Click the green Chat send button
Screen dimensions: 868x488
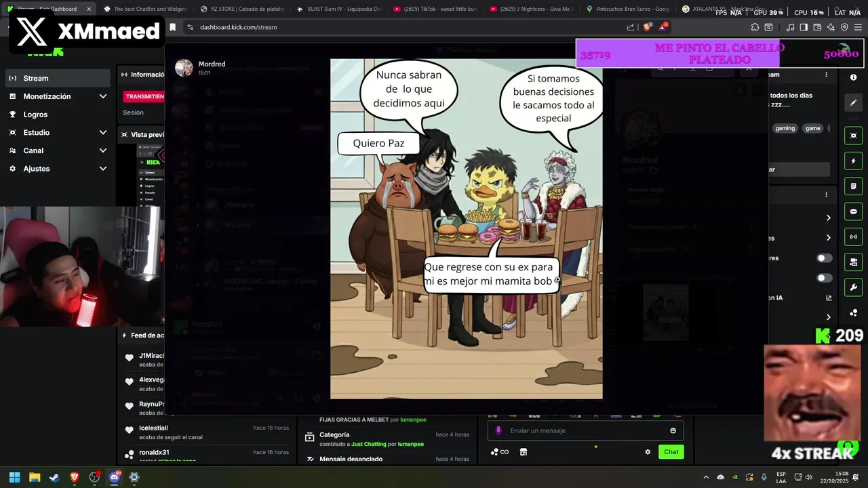pyautogui.click(x=671, y=452)
